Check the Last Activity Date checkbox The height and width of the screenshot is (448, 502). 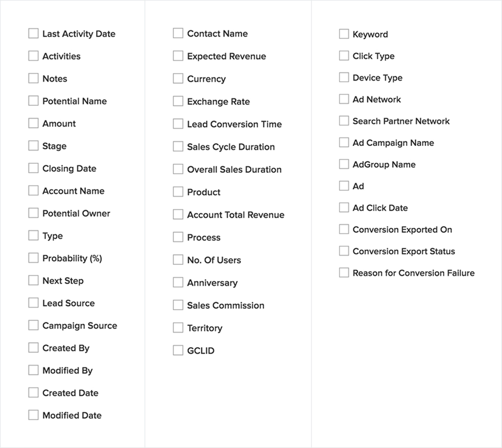34,34
